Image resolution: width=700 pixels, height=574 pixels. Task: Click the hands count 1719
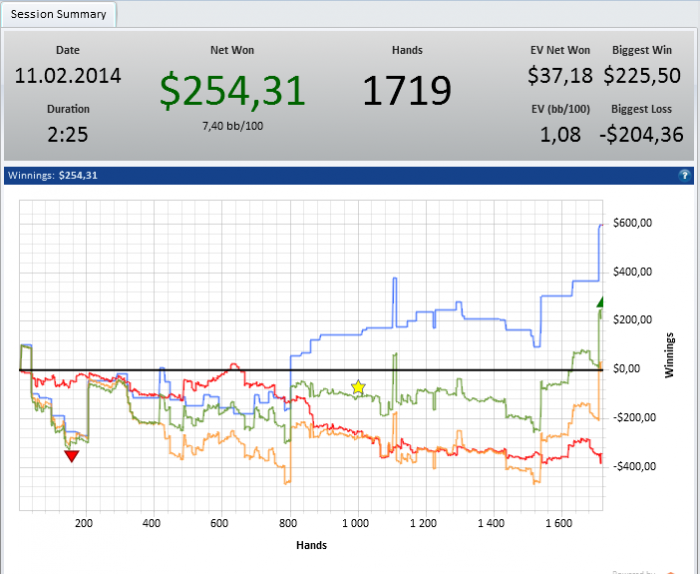click(407, 91)
